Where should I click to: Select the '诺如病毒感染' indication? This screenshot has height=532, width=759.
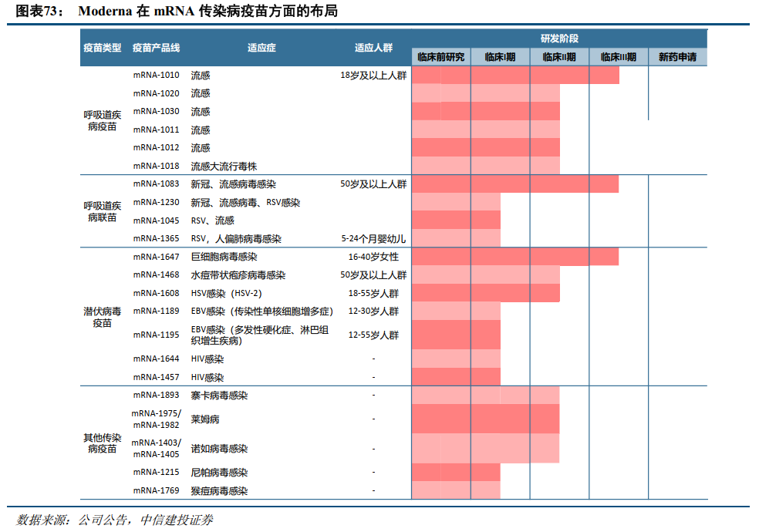click(x=219, y=449)
